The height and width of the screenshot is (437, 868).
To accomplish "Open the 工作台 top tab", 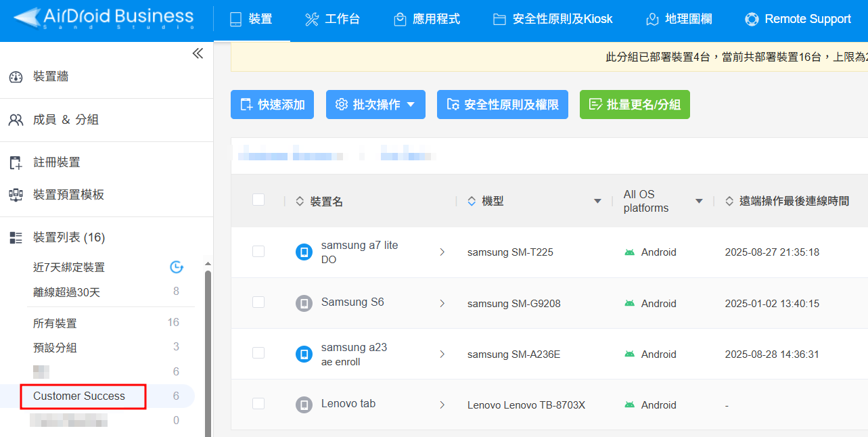I will (332, 19).
